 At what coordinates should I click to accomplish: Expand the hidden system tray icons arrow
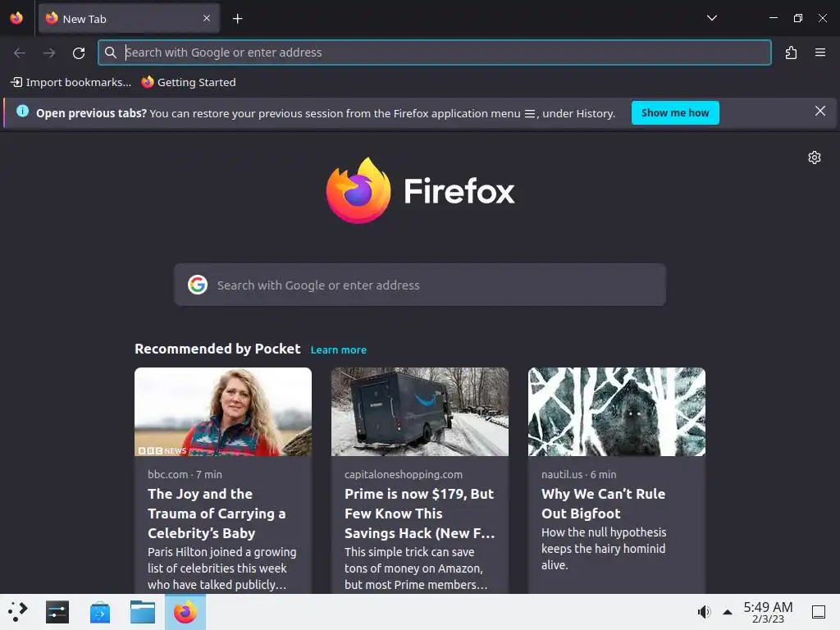click(x=727, y=612)
